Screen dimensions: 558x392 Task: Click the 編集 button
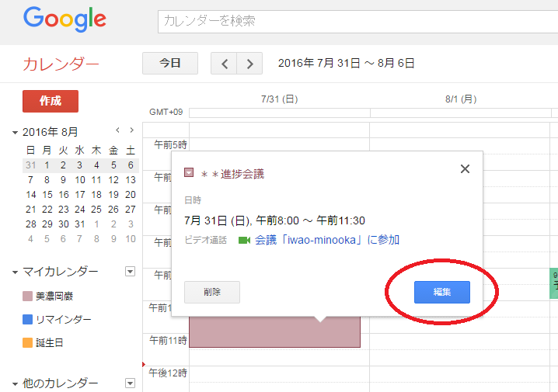pos(441,292)
